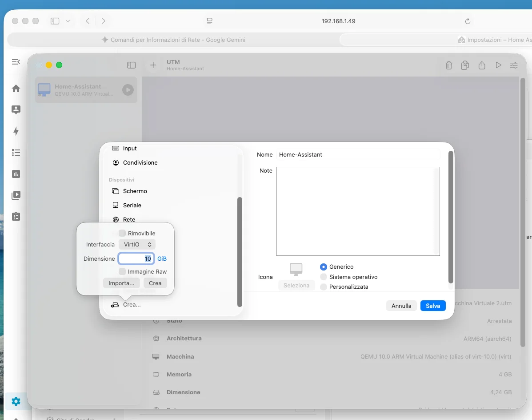
Task: Click the Home Assistant settings gear icon
Action: (x=16, y=401)
